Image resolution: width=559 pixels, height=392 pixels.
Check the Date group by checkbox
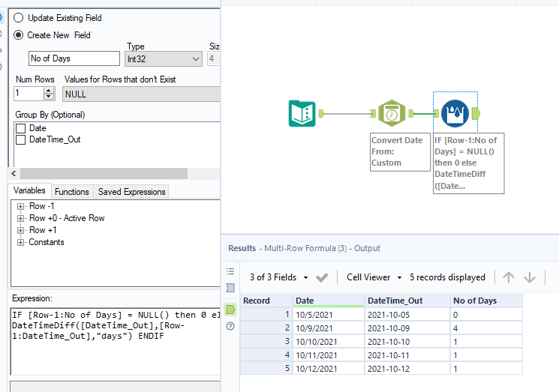click(21, 129)
